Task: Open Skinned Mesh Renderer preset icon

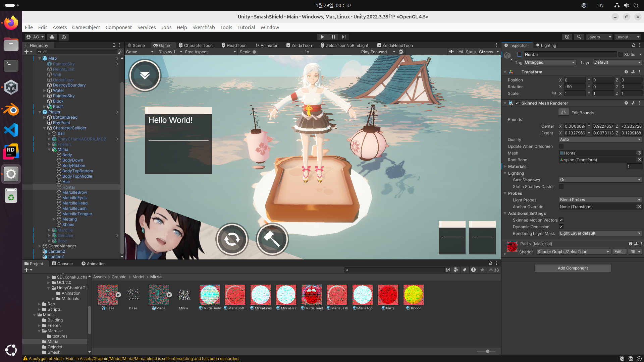Action: pos(633,103)
